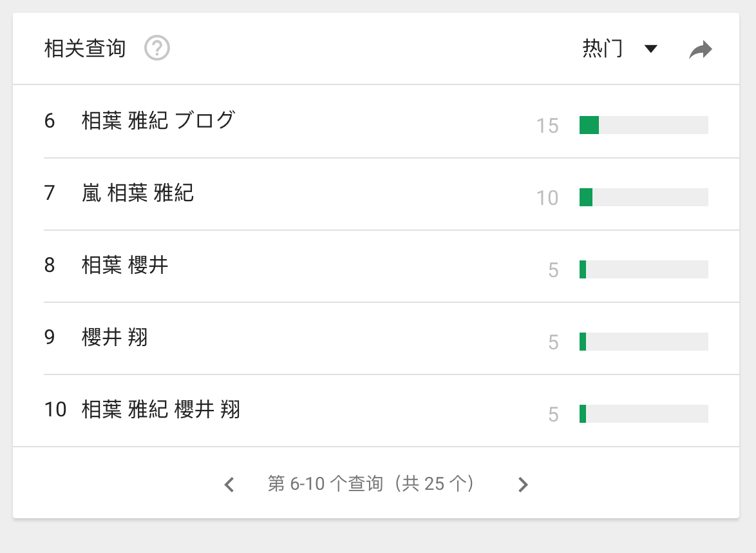Click the score value 15

547,126
